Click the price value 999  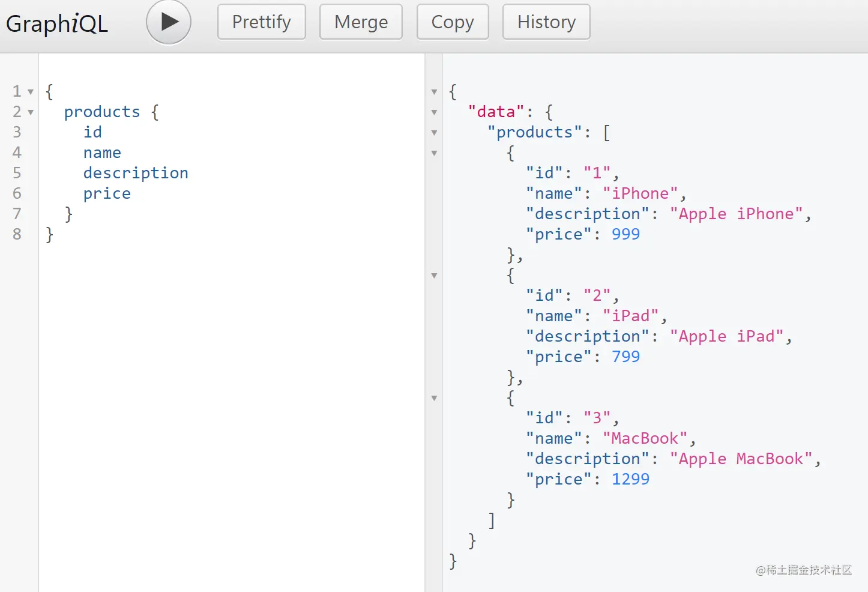click(x=626, y=234)
